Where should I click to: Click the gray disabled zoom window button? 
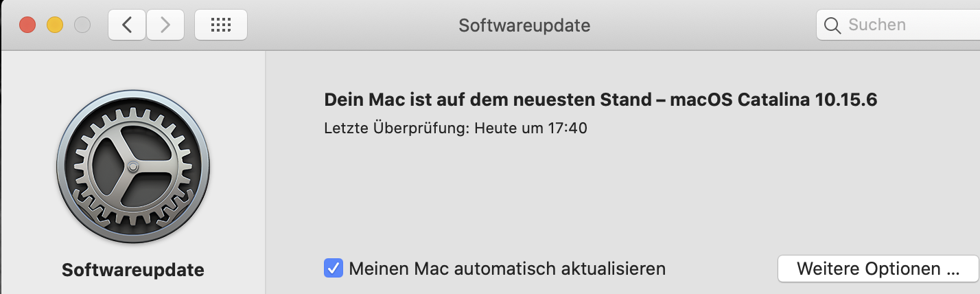click(82, 25)
